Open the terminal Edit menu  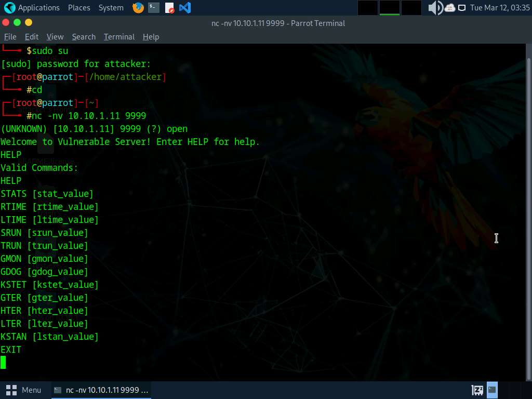pyautogui.click(x=32, y=37)
